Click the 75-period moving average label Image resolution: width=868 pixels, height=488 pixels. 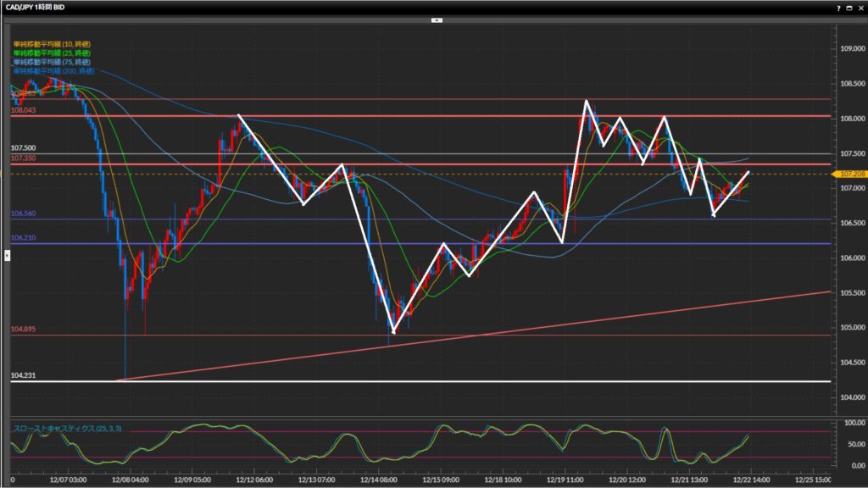click(x=51, y=62)
